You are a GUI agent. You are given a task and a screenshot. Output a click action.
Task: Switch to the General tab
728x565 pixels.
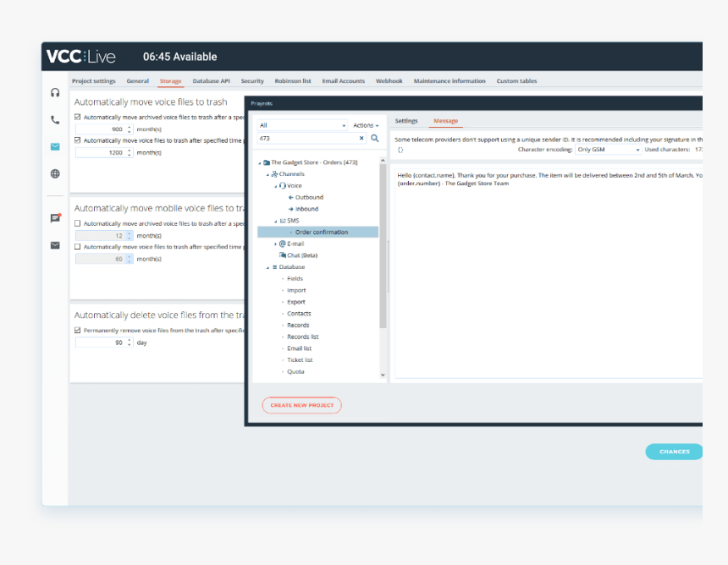(138, 80)
